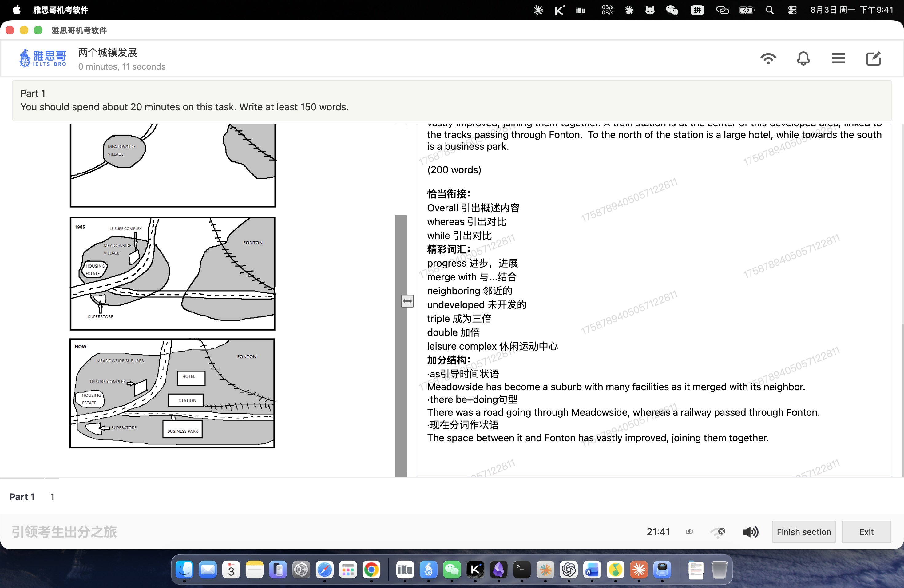The height and width of the screenshot is (588, 904).
Task: Open Notes from the dock
Action: [x=255, y=569]
